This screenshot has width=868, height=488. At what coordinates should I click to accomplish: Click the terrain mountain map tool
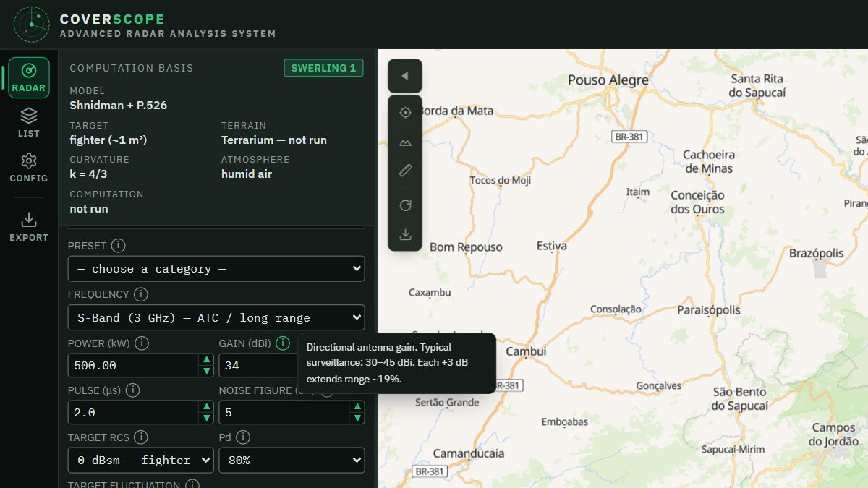coord(405,142)
